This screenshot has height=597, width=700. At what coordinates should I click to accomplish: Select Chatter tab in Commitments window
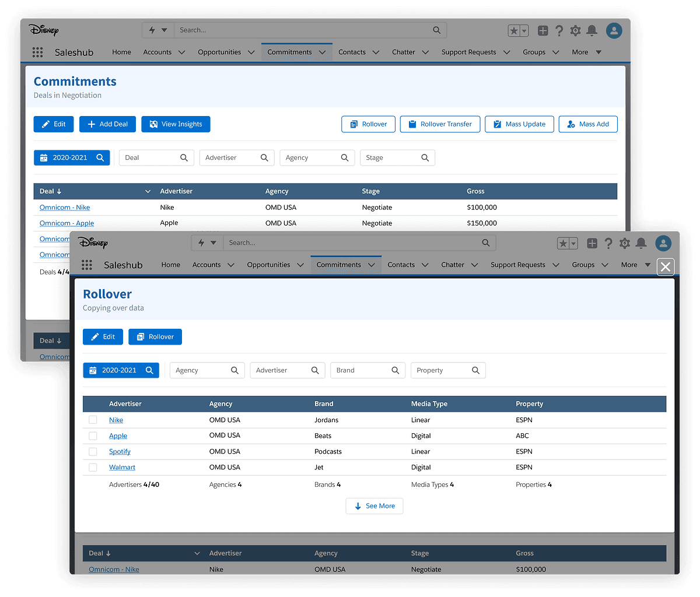(404, 52)
